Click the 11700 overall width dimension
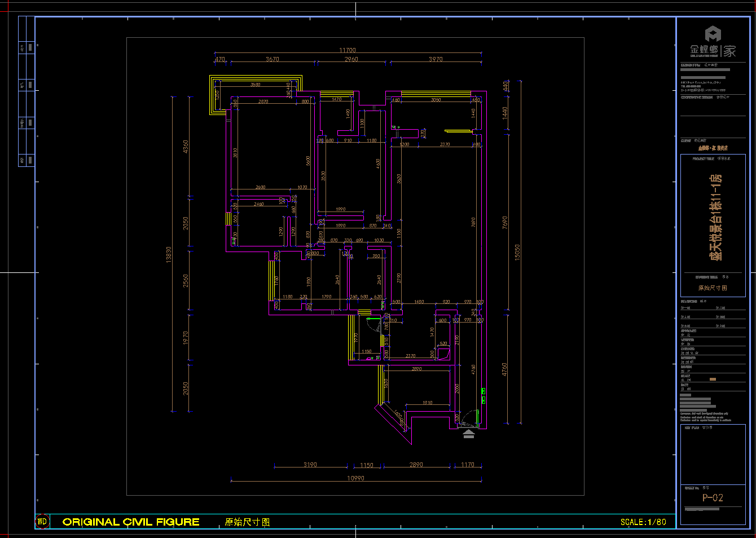Image resolution: width=756 pixels, height=538 pixels. coord(348,50)
